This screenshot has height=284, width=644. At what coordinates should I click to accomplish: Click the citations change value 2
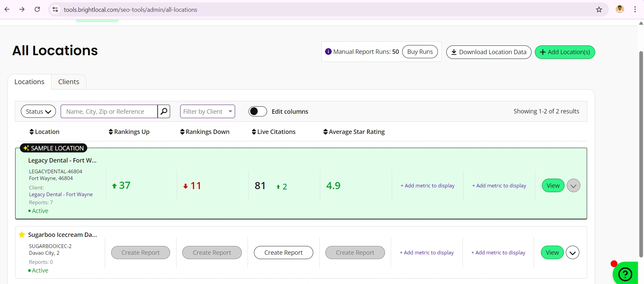pyautogui.click(x=285, y=187)
